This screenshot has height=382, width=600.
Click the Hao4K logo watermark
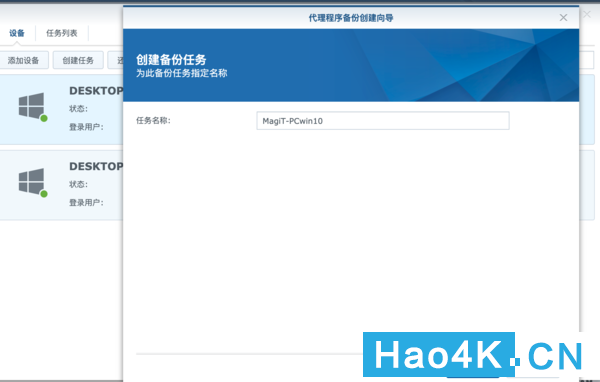click(439, 354)
